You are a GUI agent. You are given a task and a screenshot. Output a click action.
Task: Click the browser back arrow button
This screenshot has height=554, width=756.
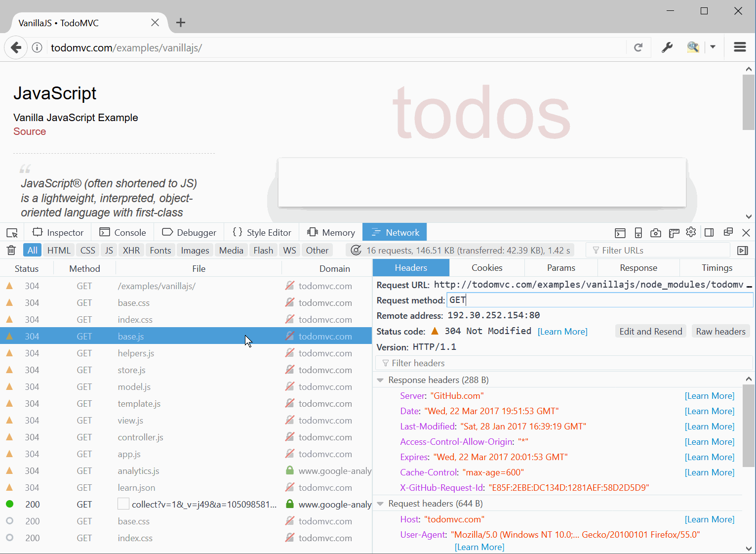click(16, 48)
